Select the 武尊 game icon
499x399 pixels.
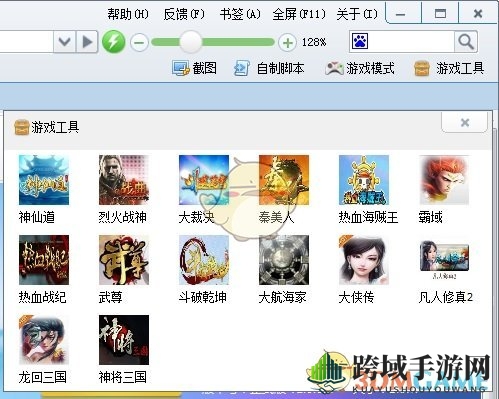point(124,260)
